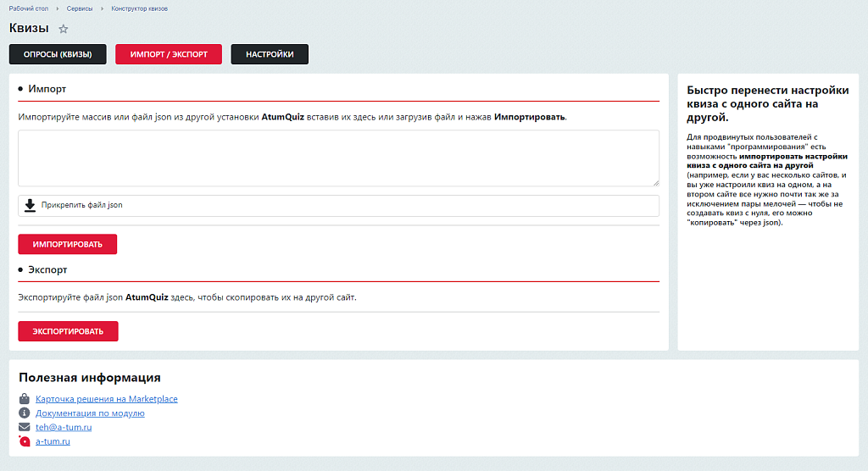Viewport: 868px width, 471px height.
Task: Click the download arrow icon for json attachment
Action: [x=31, y=205]
